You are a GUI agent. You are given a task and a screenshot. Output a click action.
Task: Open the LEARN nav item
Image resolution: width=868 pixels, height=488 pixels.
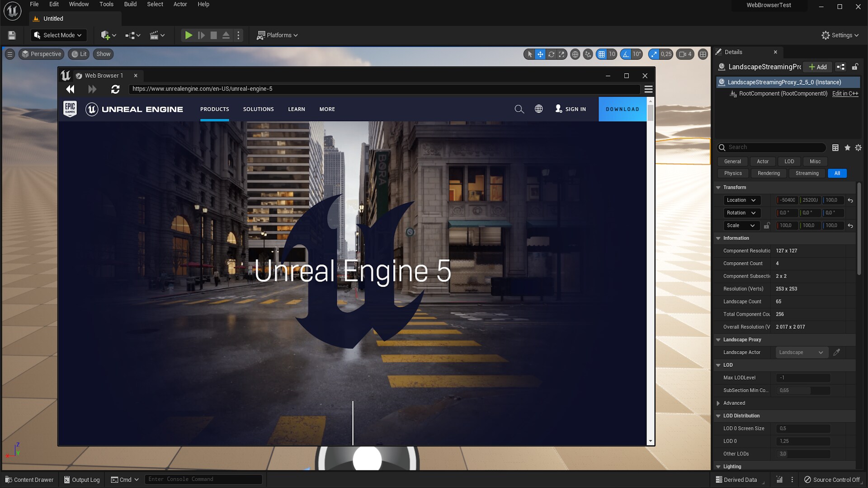[x=297, y=109]
